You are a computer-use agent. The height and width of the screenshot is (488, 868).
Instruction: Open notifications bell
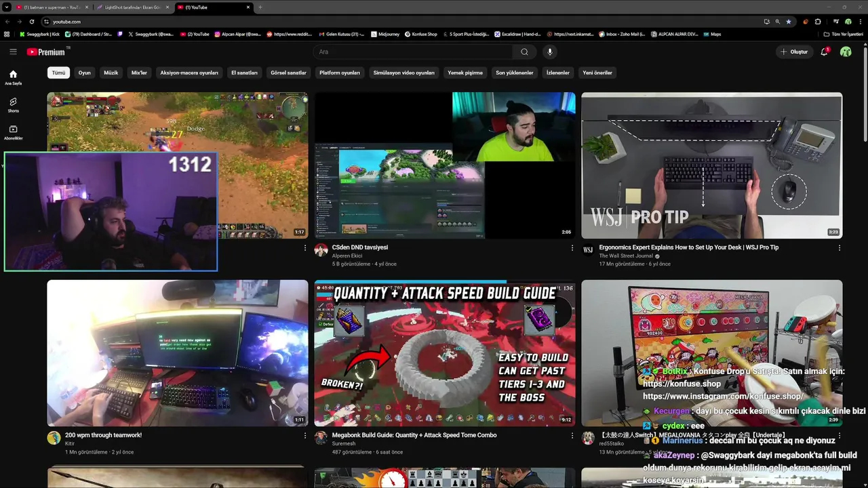point(825,52)
